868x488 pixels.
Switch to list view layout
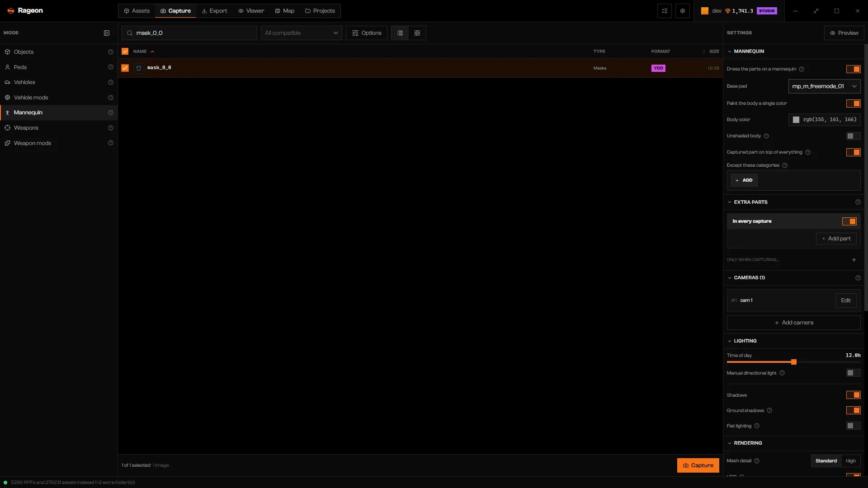(x=400, y=33)
